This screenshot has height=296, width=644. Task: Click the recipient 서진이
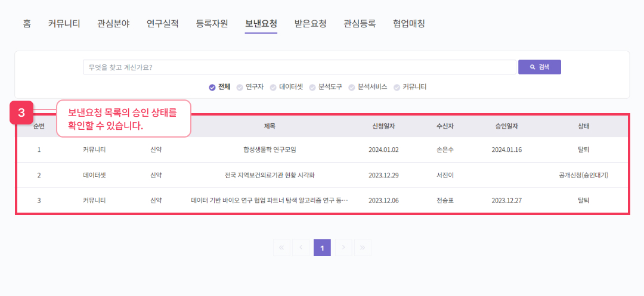(x=445, y=176)
